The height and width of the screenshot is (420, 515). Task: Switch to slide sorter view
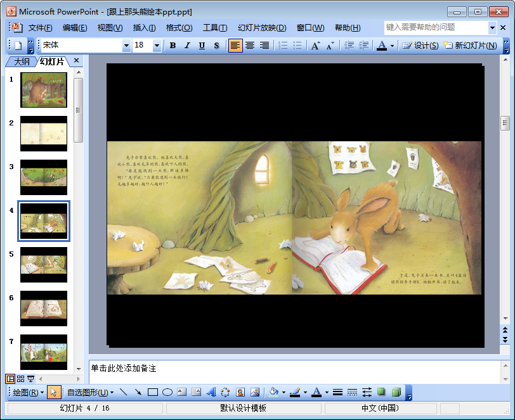(x=21, y=379)
